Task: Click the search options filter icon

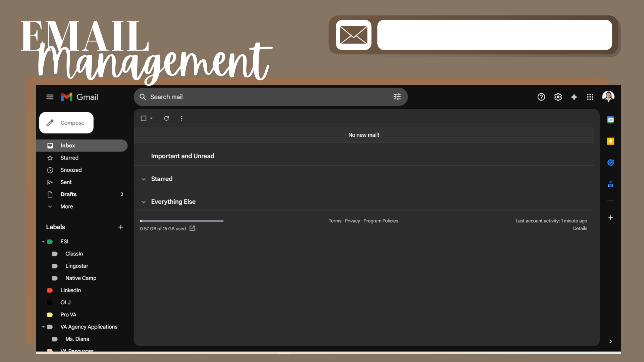Action: (x=397, y=97)
